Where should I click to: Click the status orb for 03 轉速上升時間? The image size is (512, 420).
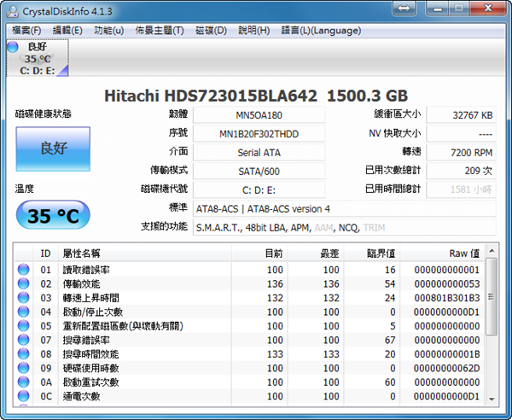click(x=23, y=298)
